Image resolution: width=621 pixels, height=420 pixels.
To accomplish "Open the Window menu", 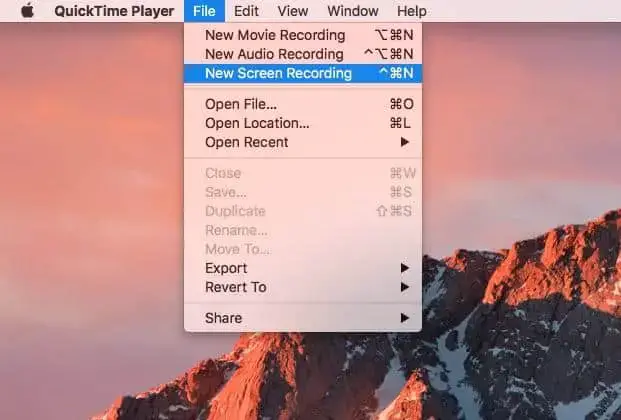I will coord(352,11).
